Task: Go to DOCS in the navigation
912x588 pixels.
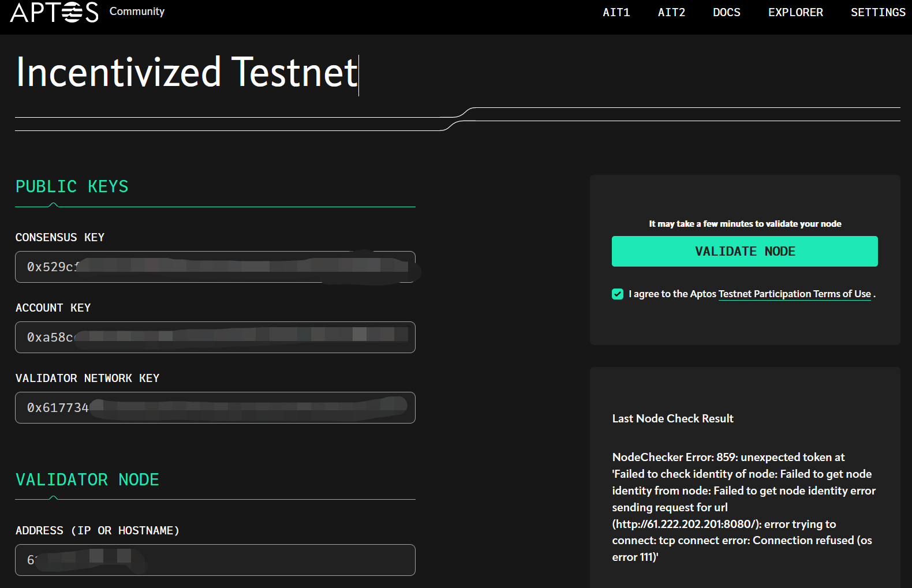Action: click(x=726, y=12)
